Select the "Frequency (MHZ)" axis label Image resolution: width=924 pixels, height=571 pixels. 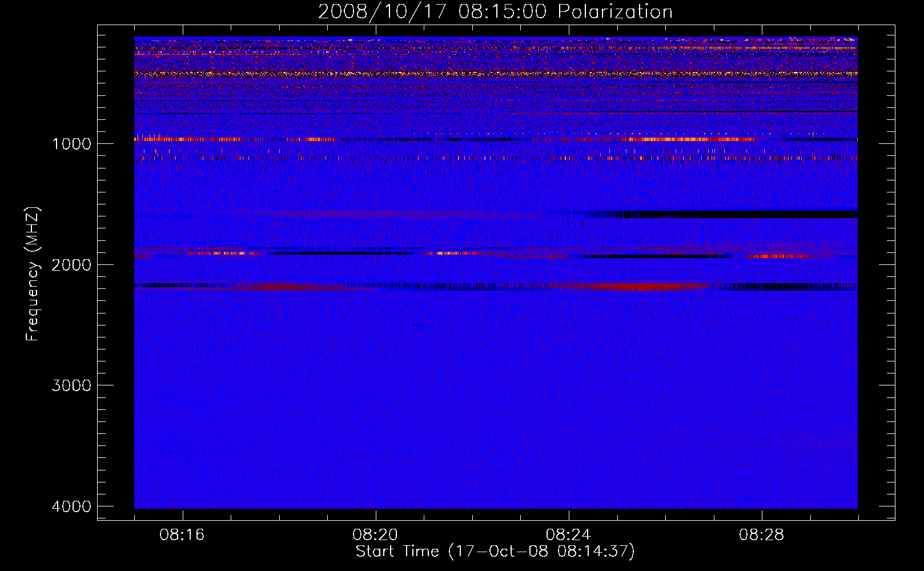pyautogui.click(x=33, y=274)
